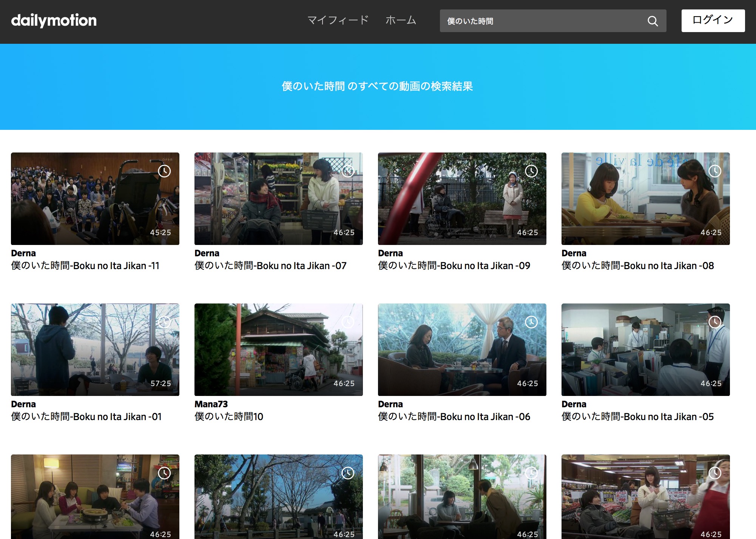
Task: Add Boku no Ita Jikan -06 to watch later
Action: [531, 322]
